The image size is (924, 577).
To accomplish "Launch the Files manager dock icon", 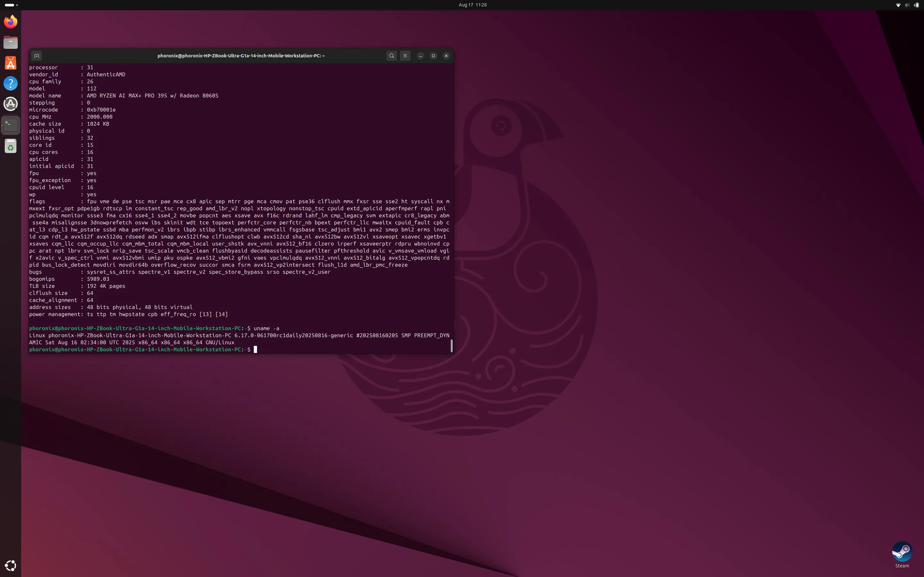I will tap(11, 42).
